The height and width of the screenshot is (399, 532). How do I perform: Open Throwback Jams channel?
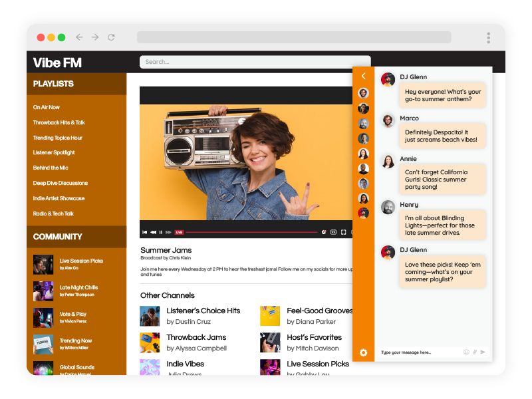click(x=196, y=337)
